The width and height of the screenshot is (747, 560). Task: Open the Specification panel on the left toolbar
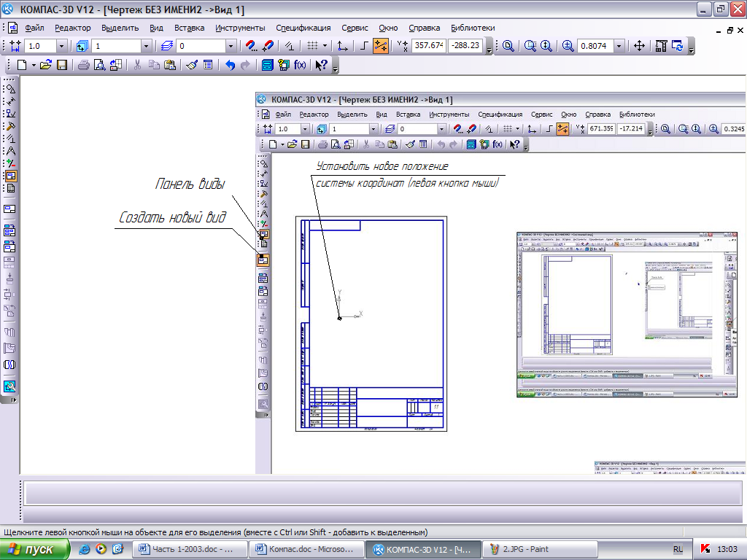10,188
